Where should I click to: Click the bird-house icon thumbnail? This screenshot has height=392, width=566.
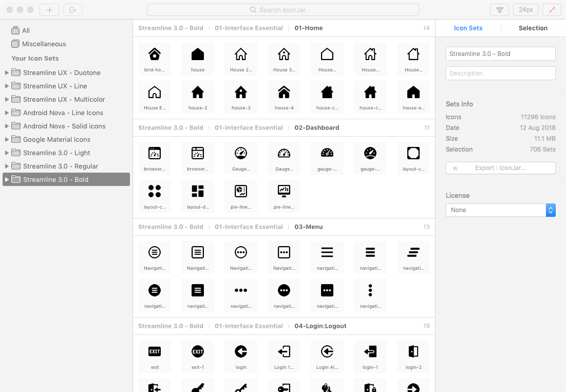155,59
